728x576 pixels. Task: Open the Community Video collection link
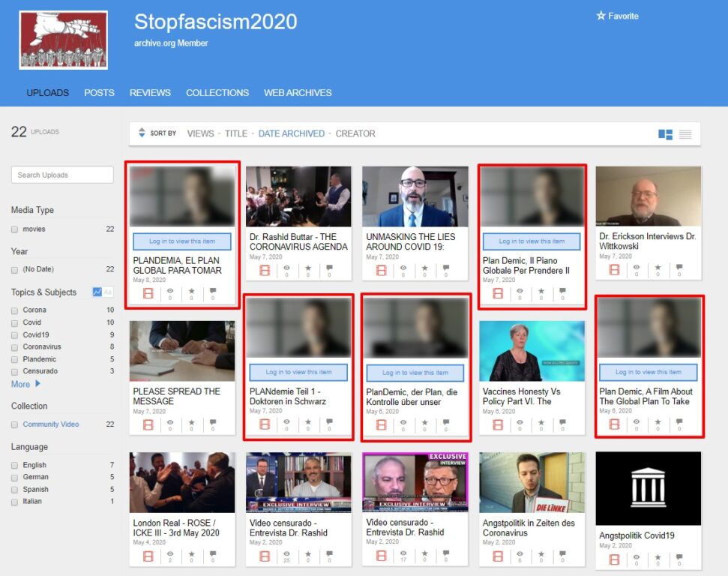click(x=50, y=424)
